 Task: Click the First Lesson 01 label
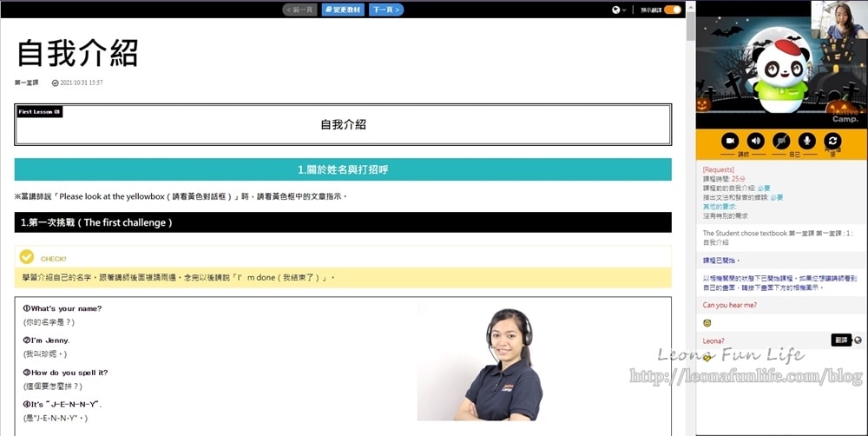coord(39,111)
